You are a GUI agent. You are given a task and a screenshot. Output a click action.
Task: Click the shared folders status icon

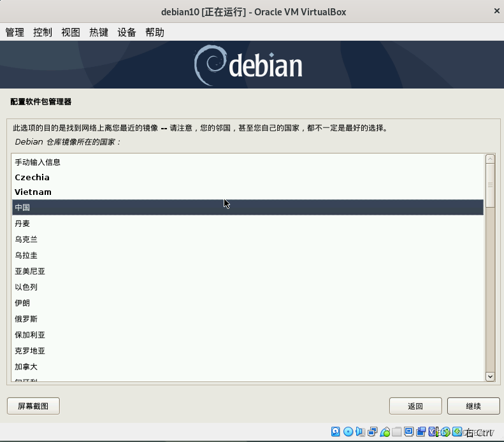397,432
